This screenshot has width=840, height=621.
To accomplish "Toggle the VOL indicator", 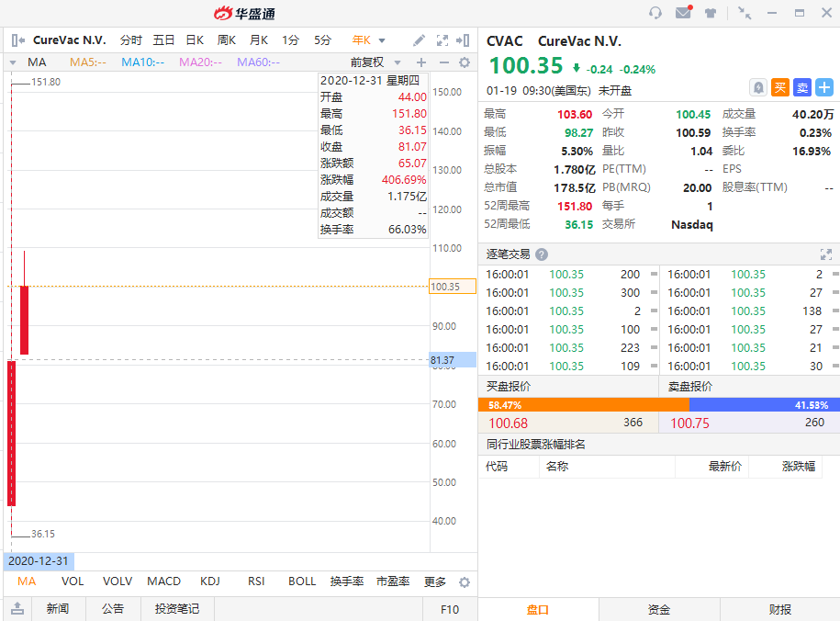I will (73, 581).
